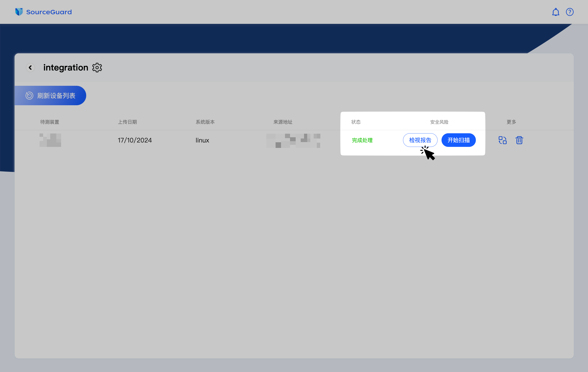Screen dimensions: 588x372
Task: Click the 系统版本 column header
Action: [x=205, y=122]
